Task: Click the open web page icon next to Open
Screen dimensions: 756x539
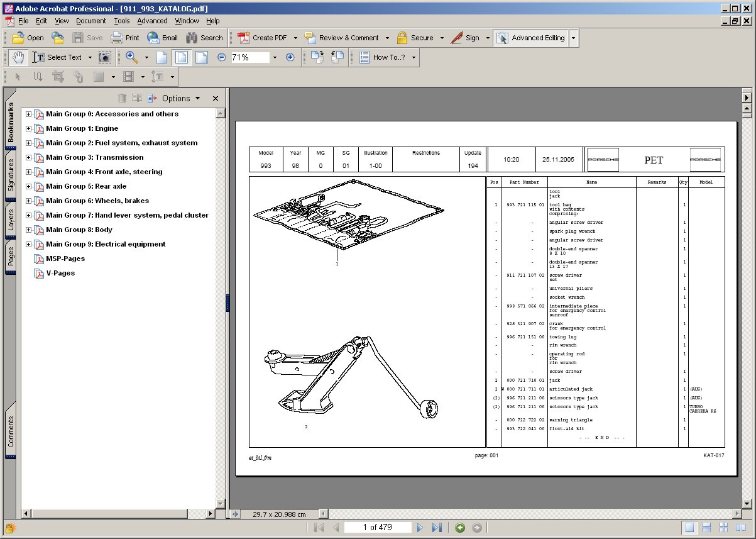Action: tap(58, 38)
